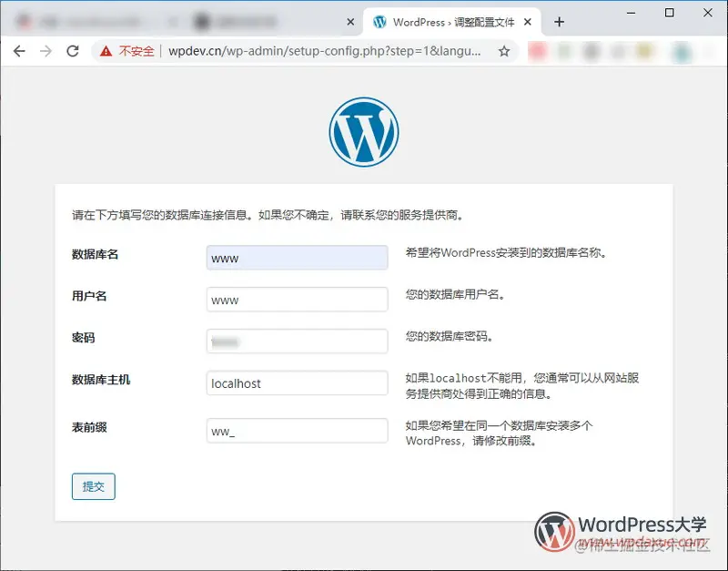Close the WordPress 调整配置文件 tab
This screenshot has height=571, width=728.
(x=528, y=22)
